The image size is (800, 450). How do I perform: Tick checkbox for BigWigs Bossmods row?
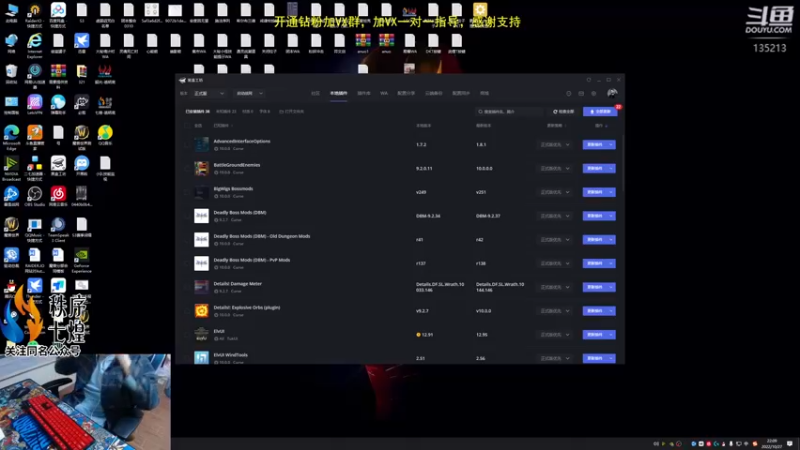click(x=187, y=192)
